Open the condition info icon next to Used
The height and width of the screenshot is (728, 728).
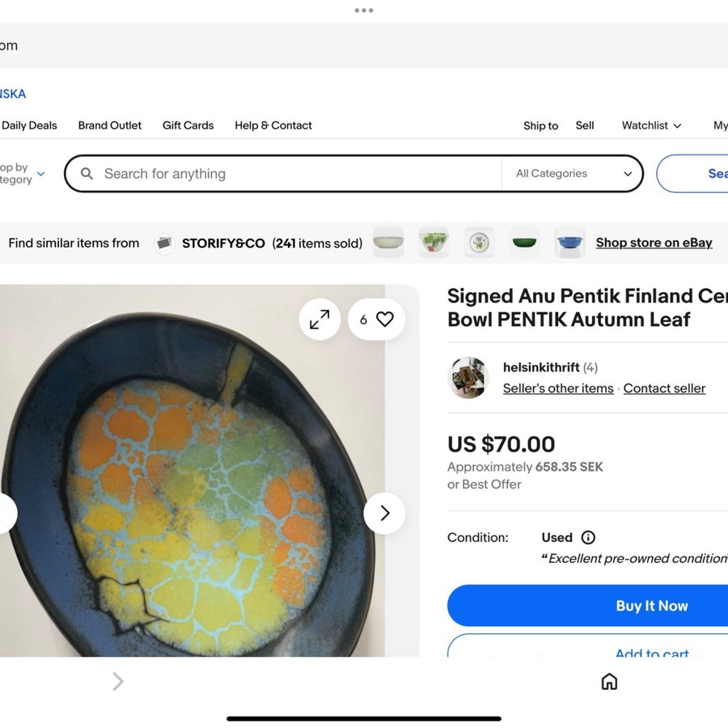click(588, 537)
